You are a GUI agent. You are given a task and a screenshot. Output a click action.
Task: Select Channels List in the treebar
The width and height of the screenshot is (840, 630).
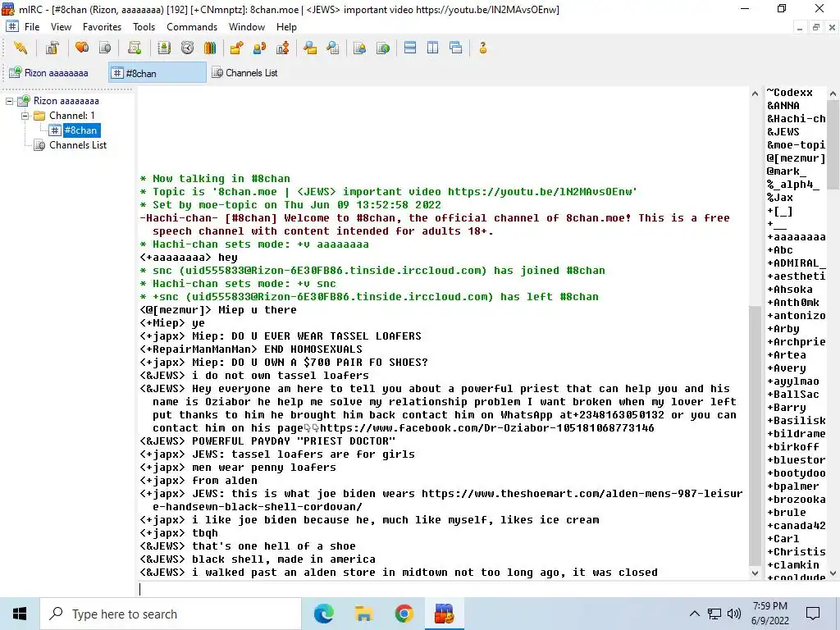click(78, 145)
